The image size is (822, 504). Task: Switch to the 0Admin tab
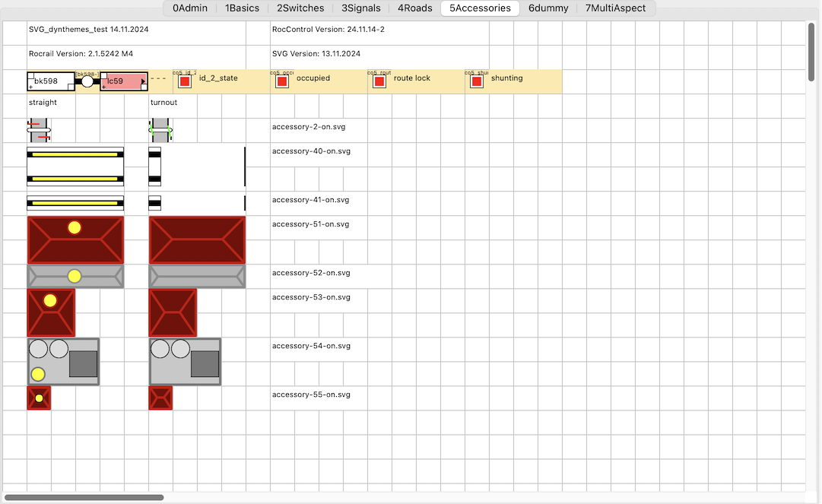tap(189, 8)
